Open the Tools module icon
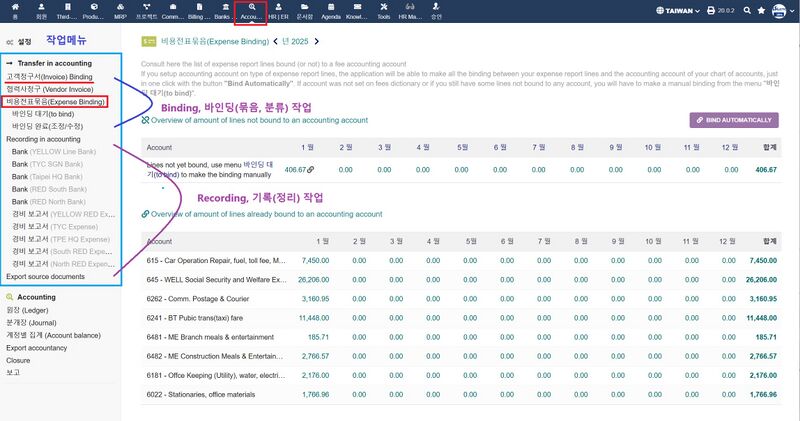The width and height of the screenshot is (800, 421). point(384,11)
